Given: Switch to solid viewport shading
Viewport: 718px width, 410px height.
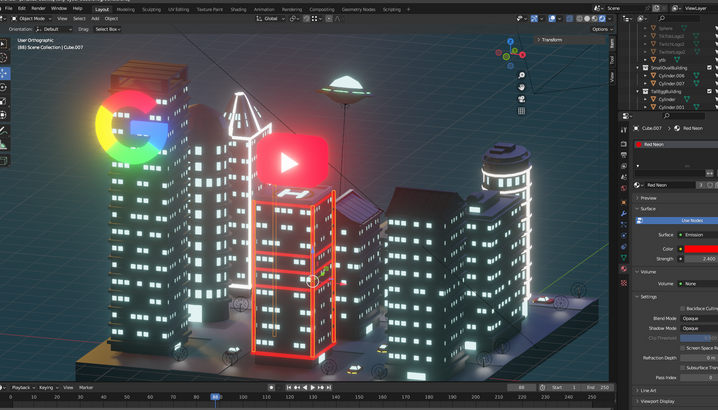Looking at the screenshot, I should tap(587, 19).
